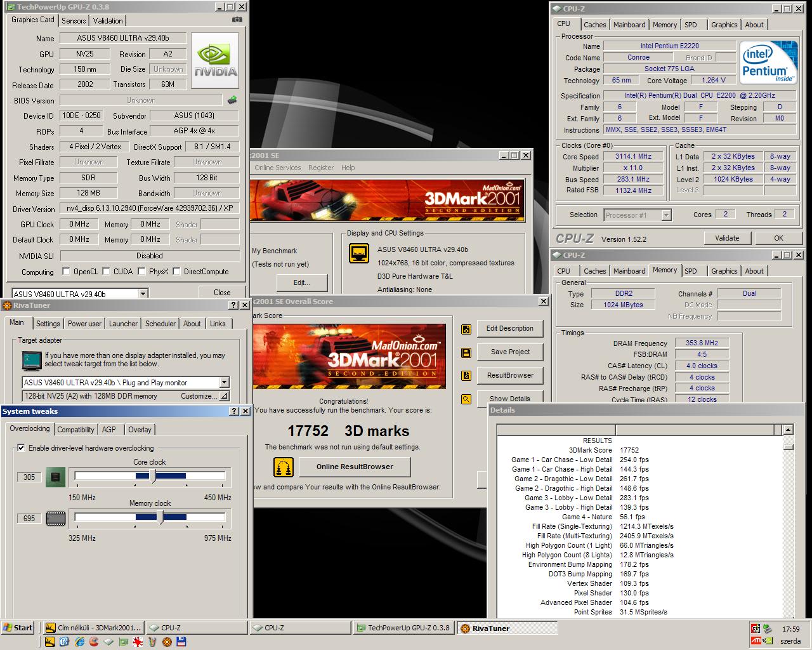This screenshot has height=650, width=812.
Task: Click the yellow icon beside Edit Description
Action: (x=466, y=329)
